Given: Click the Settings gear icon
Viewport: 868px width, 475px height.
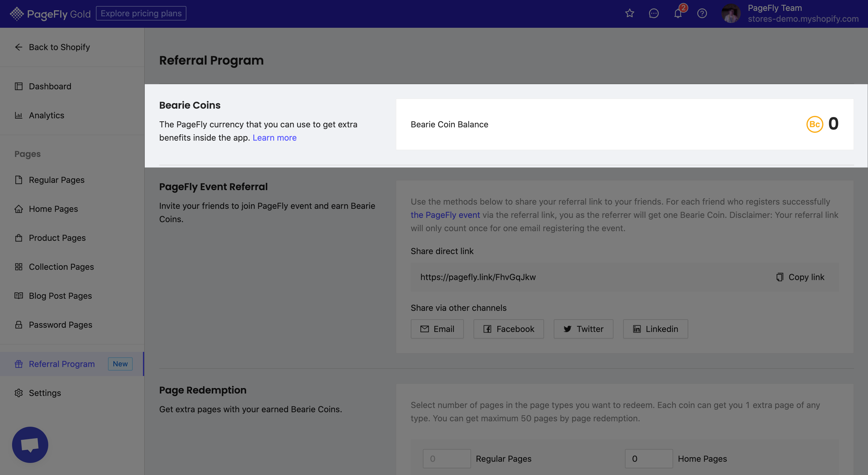Looking at the screenshot, I should [x=18, y=393].
